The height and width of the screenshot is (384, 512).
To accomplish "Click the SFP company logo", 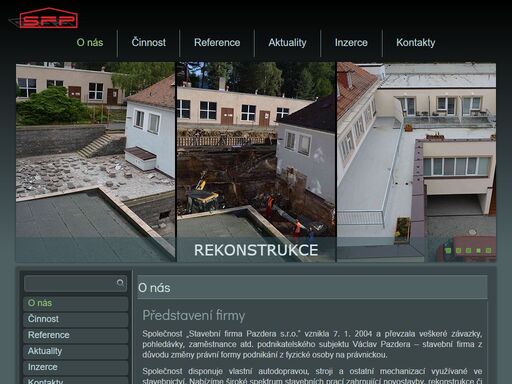I will point(43,19).
